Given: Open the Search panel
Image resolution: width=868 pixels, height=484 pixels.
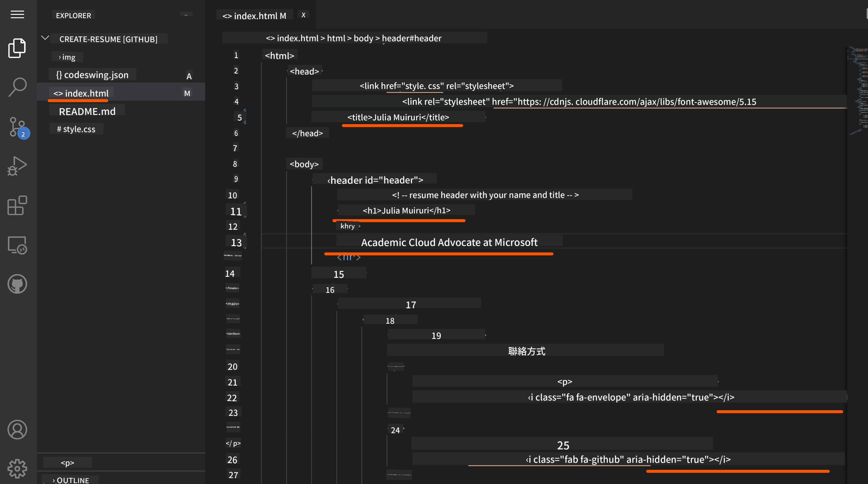Looking at the screenshot, I should tap(17, 87).
